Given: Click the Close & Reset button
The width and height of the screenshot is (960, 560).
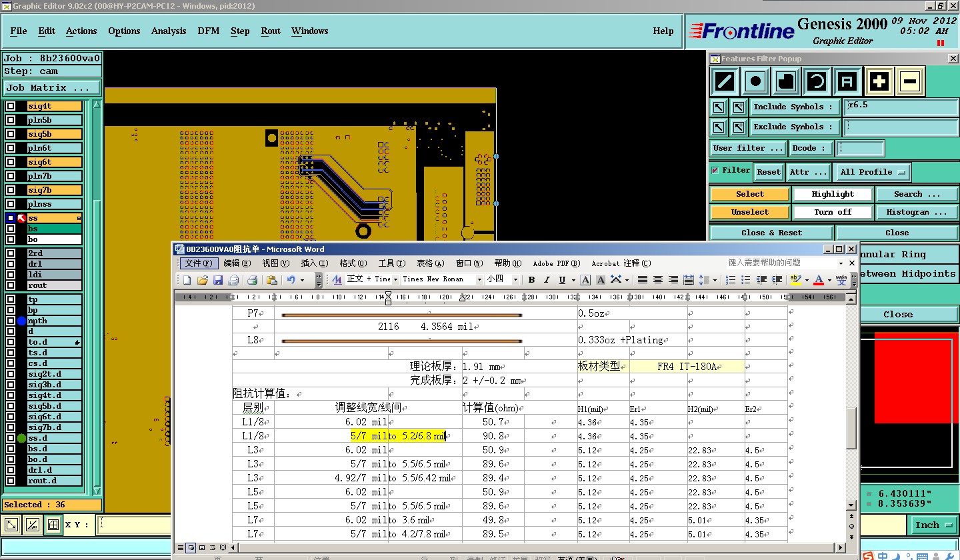Looking at the screenshot, I should 771,233.
